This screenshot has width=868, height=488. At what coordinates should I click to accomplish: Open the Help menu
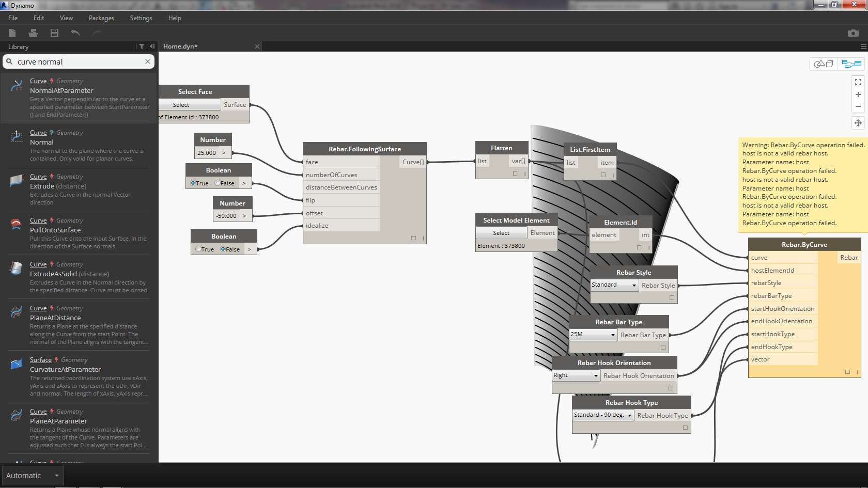175,18
